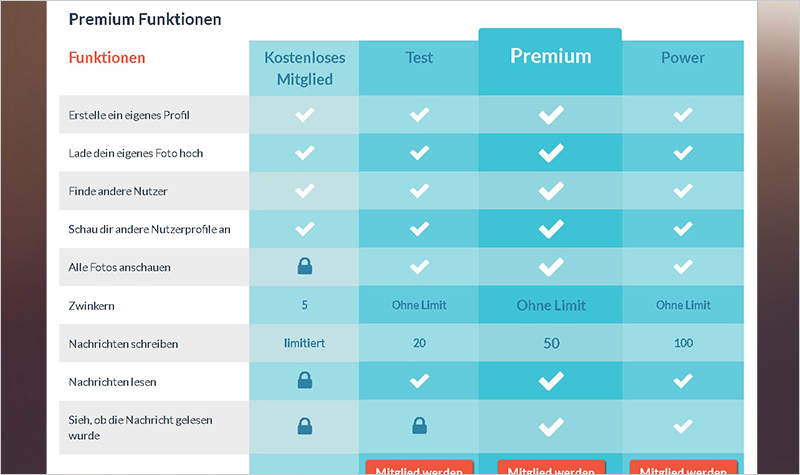The image size is (800, 475).
Task: Click free-member lock in Nachricht gelesen row
Action: pyautogui.click(x=305, y=427)
